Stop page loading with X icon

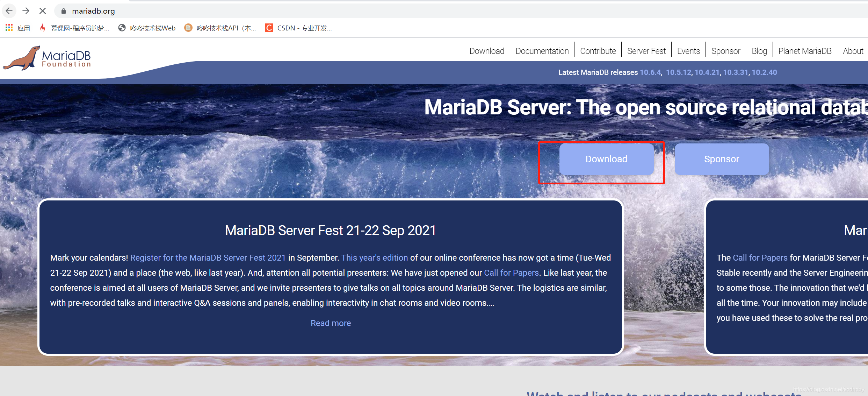pos(43,11)
